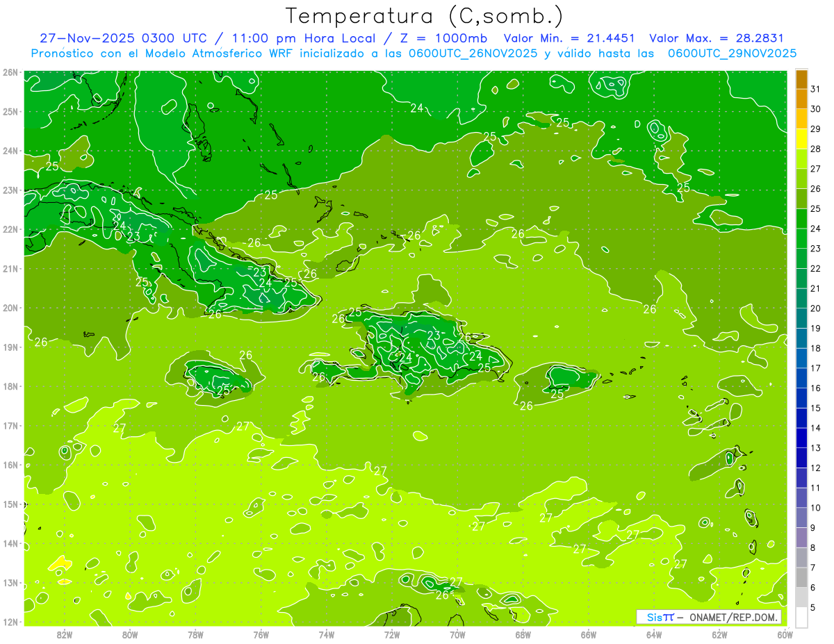Select the 0600UTC_29NOV2025 validity end text
The image size is (834, 644).
coord(732,53)
